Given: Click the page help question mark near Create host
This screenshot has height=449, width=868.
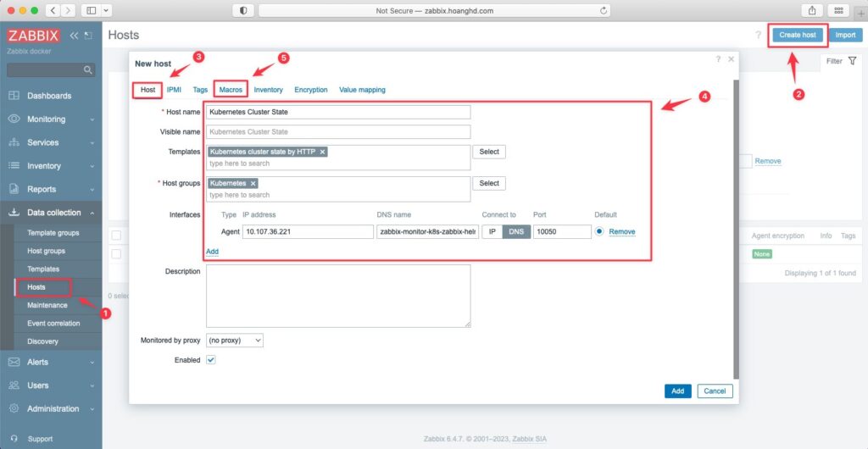Looking at the screenshot, I should 758,35.
